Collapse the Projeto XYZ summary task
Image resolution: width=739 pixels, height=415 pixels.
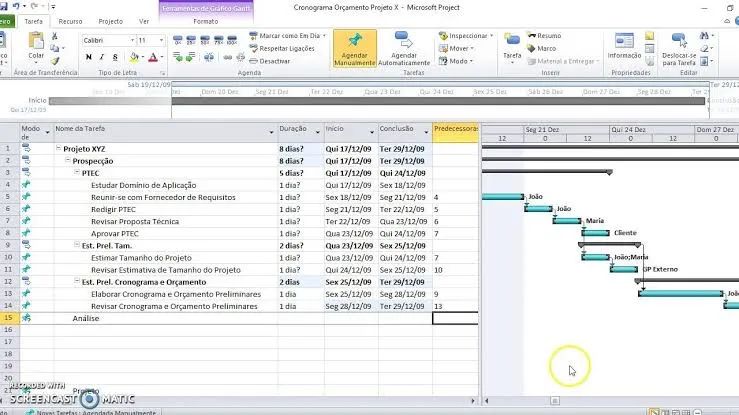[58, 148]
